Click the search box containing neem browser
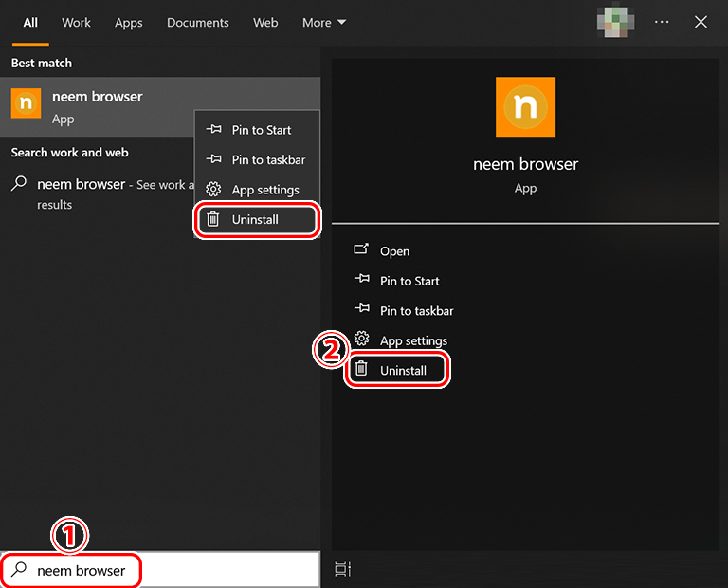The width and height of the screenshot is (728, 588). [x=160, y=569]
